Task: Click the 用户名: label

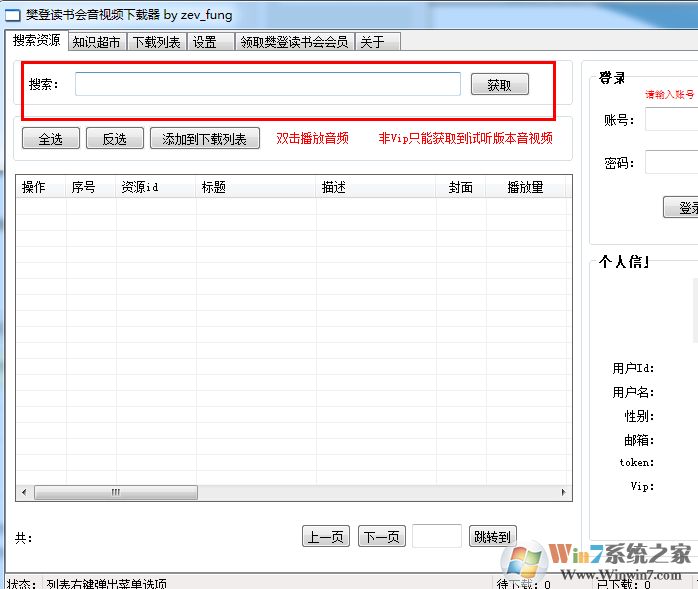Action: (x=633, y=392)
